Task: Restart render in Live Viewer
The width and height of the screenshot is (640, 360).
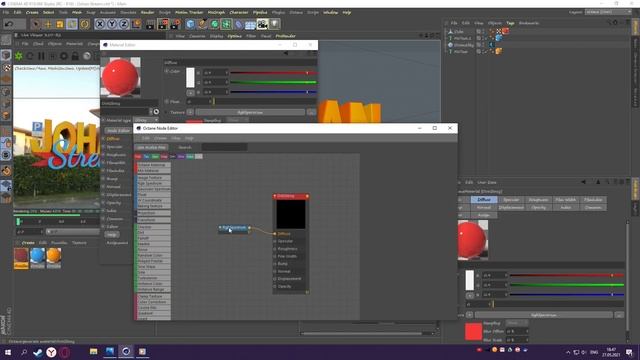Action: click(30, 56)
